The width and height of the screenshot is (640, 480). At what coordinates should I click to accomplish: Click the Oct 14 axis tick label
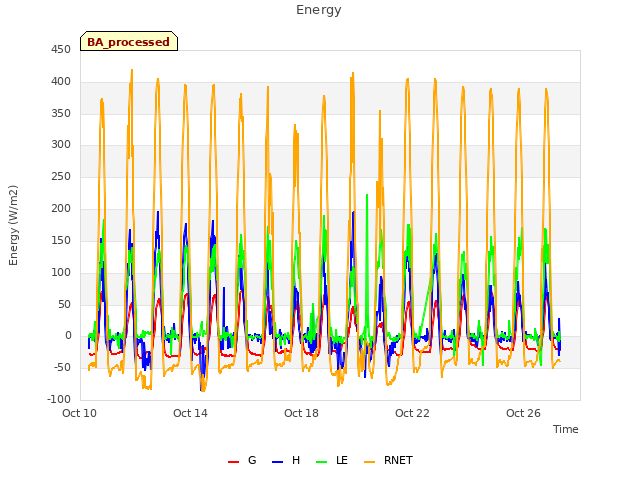[x=190, y=413]
